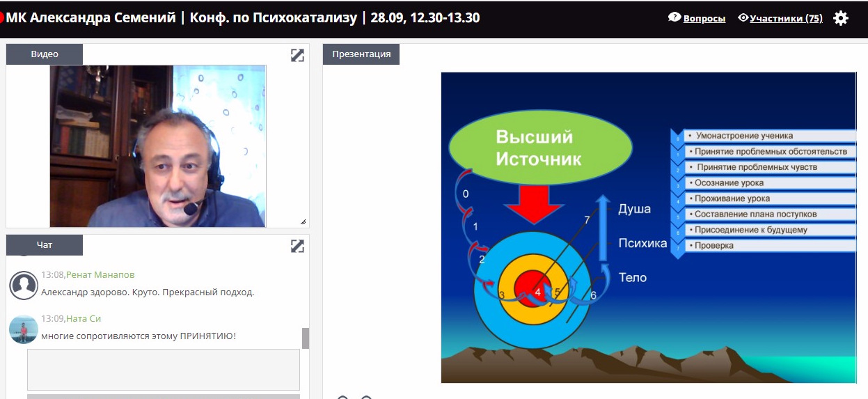
Task: Expand the Чат panel with its corner icon
Action: [297, 246]
